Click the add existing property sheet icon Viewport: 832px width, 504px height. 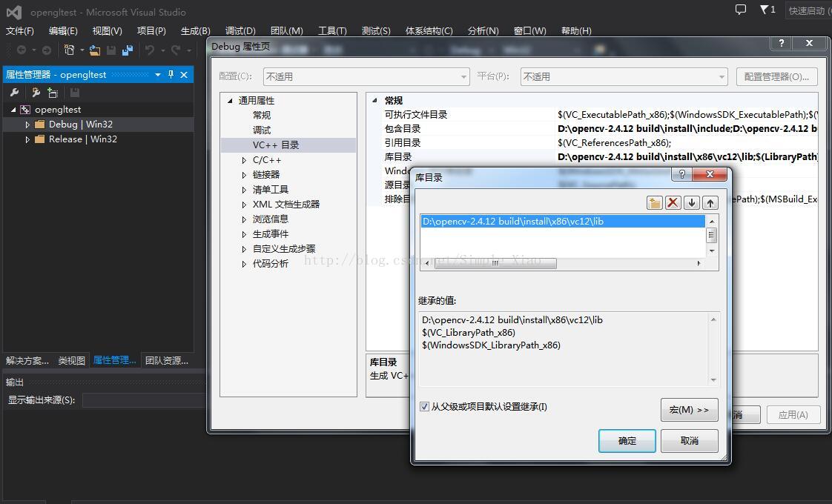click(52, 93)
